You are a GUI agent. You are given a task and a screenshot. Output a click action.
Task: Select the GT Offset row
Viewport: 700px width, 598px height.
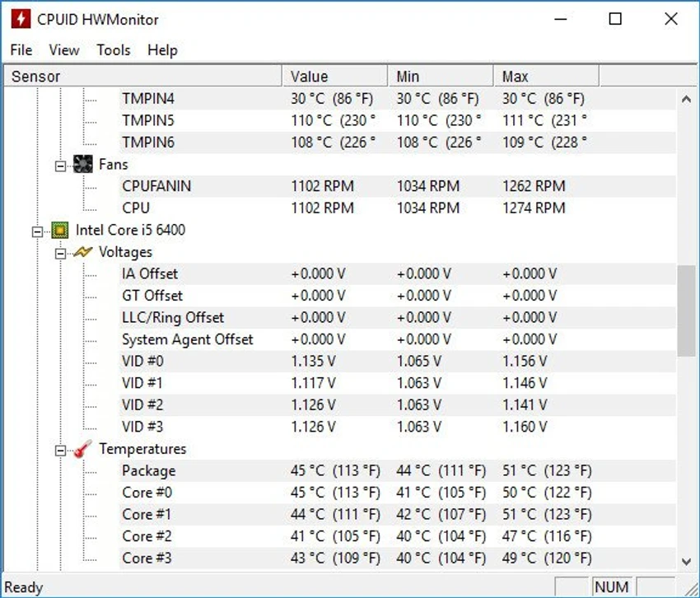tap(397, 296)
